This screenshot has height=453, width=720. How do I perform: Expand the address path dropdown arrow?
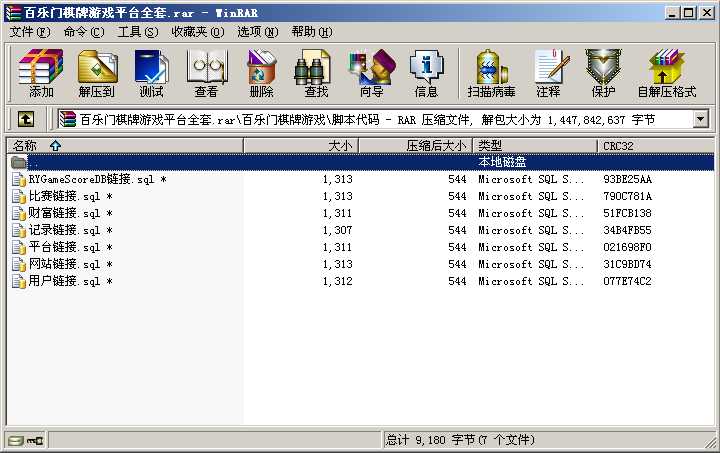pyautogui.click(x=700, y=119)
